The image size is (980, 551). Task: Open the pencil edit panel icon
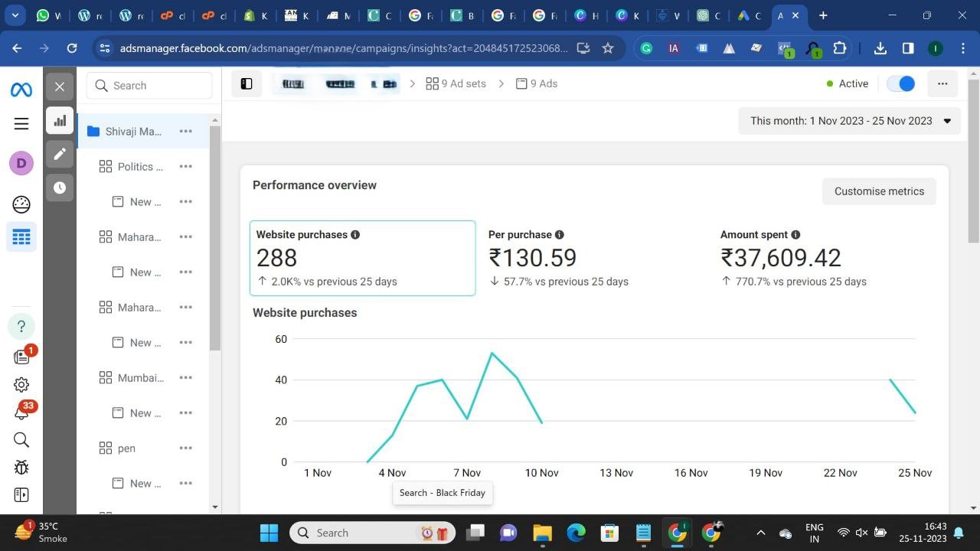(x=60, y=154)
